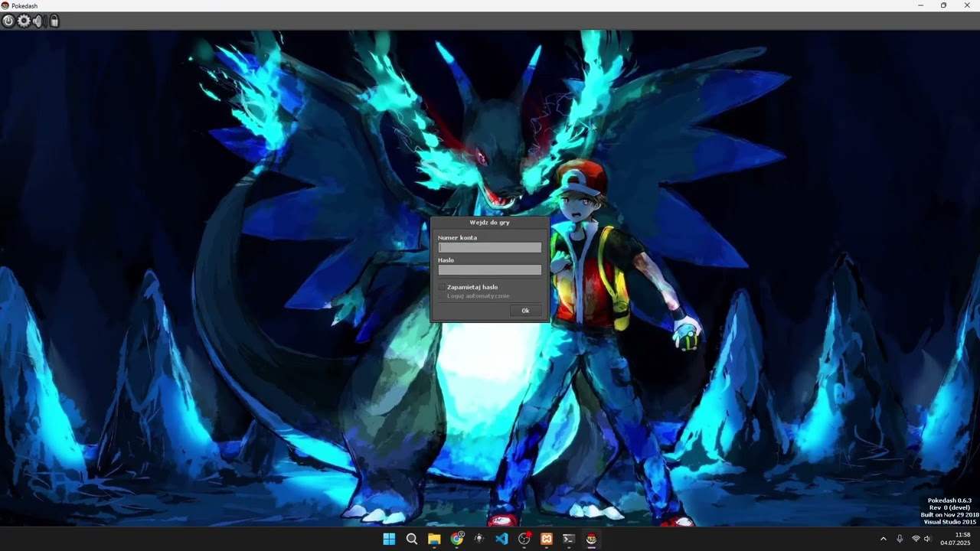Click the Pokedash icon in title bar
Image resolution: width=980 pixels, height=551 pixels.
click(x=5, y=5)
